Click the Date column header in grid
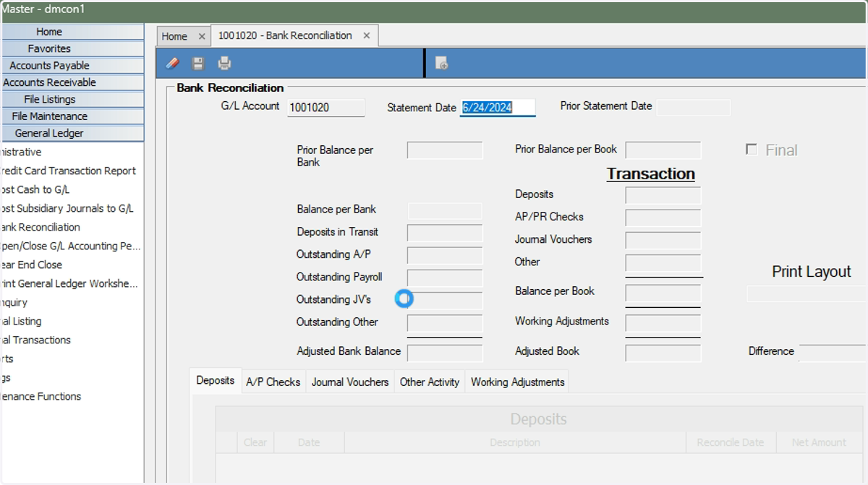 pos(309,442)
